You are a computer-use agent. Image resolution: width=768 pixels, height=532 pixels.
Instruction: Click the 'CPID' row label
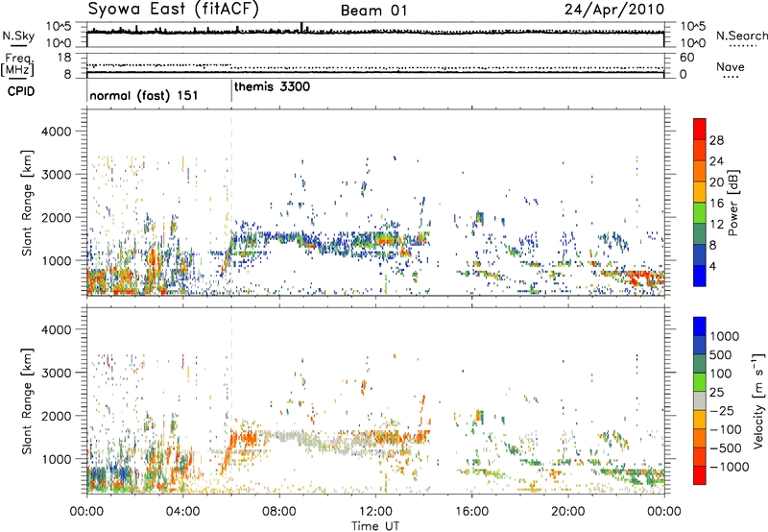[x=21, y=91]
